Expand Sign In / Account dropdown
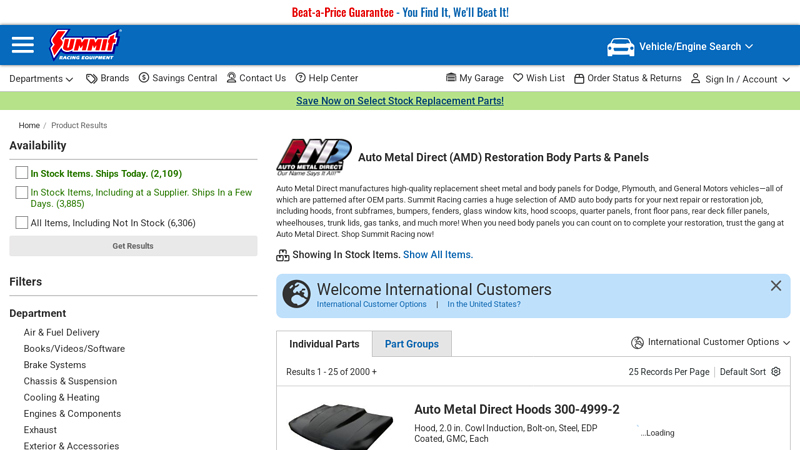The image size is (800, 450). (x=747, y=79)
